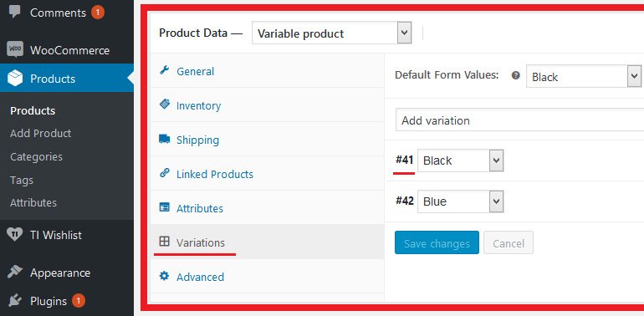Click the Cancel button
This screenshot has height=316, width=644.
pyautogui.click(x=509, y=243)
